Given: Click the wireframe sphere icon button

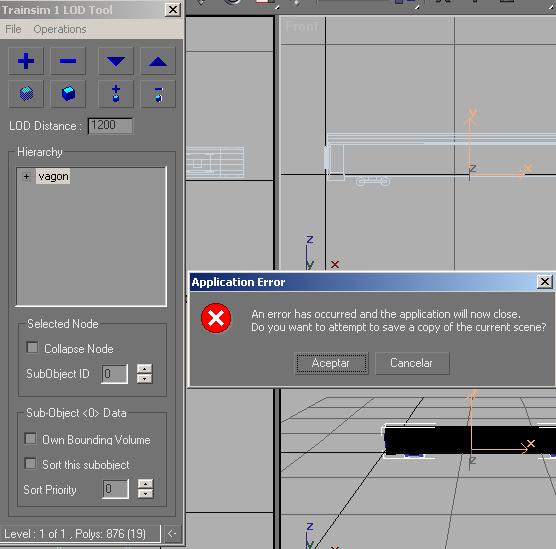Looking at the screenshot, I should [x=26, y=94].
